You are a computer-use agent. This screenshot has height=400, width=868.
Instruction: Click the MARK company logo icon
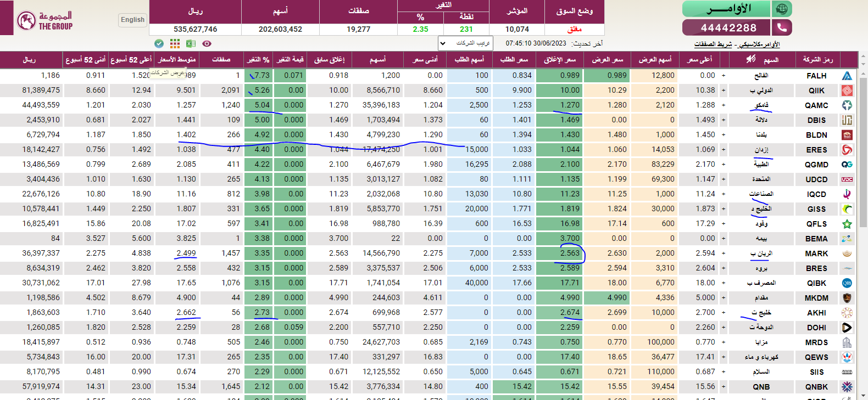[x=847, y=253]
